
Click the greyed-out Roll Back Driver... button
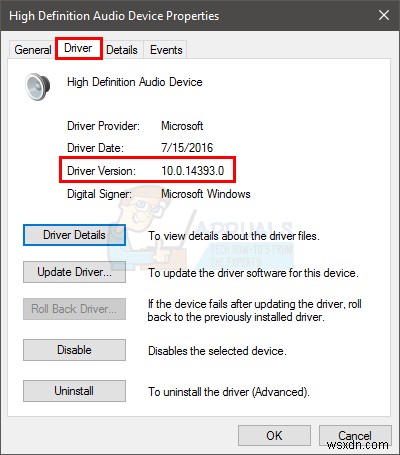(x=74, y=309)
